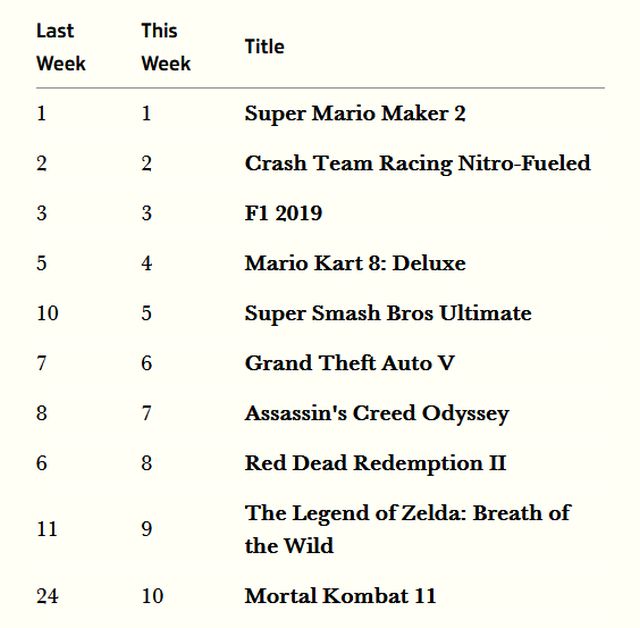Click this week's rank 10 for Mortal Kombat
Viewport: 640px width, 628px height.
point(152,596)
